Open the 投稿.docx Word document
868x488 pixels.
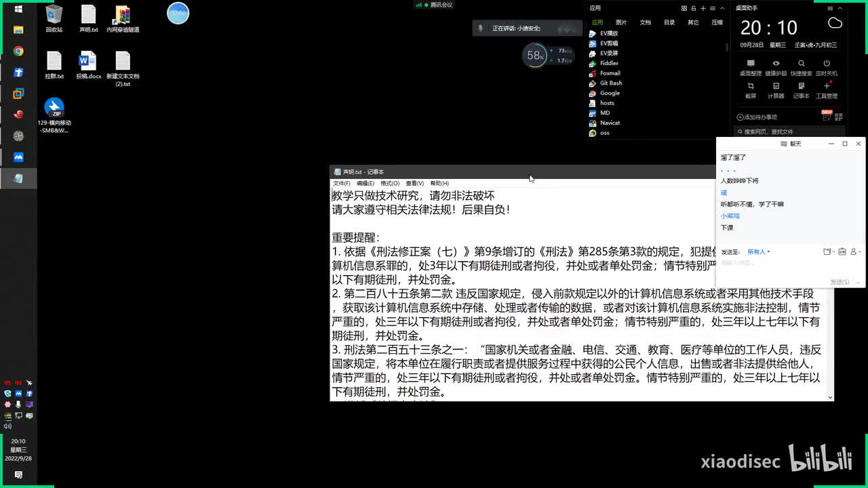point(89,65)
